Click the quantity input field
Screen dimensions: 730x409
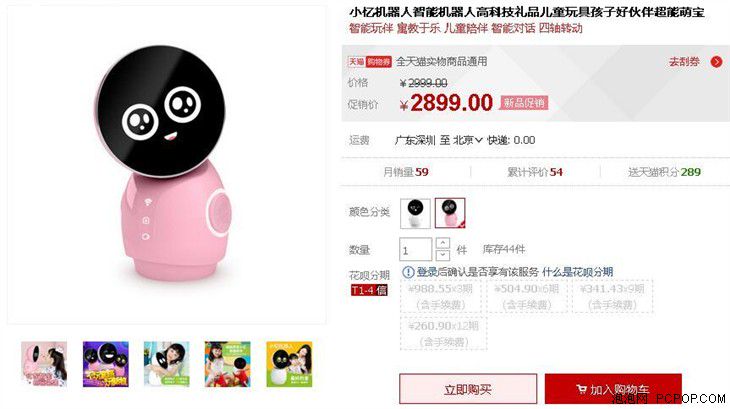416,249
